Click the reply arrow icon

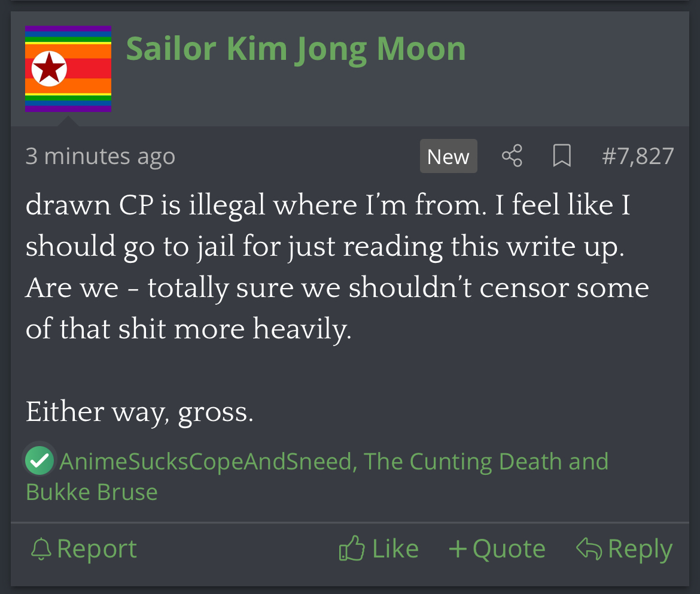click(589, 548)
